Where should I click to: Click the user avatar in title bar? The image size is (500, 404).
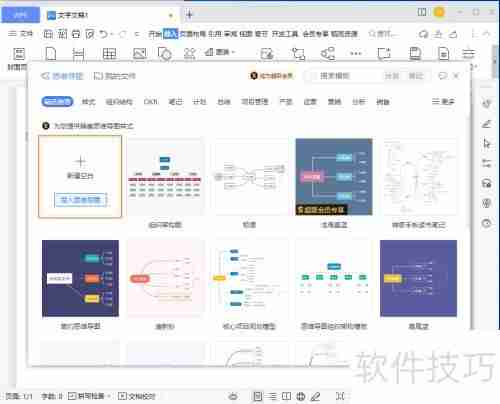439,13
